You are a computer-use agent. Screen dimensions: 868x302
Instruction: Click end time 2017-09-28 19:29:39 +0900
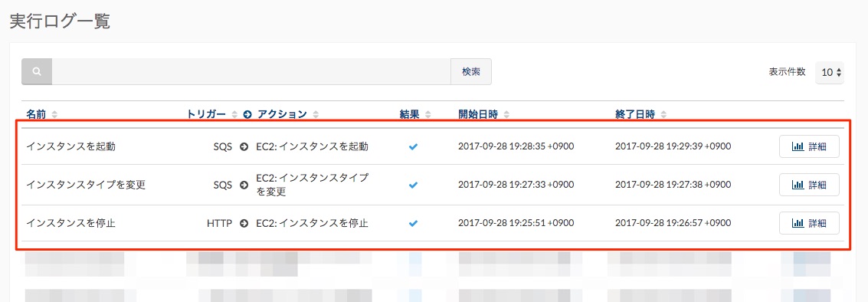coord(673,147)
